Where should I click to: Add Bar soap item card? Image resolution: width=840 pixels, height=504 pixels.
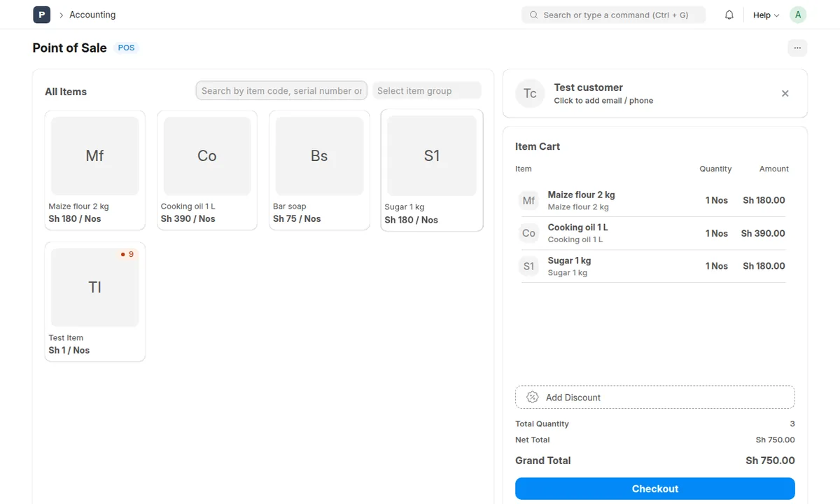click(x=319, y=170)
